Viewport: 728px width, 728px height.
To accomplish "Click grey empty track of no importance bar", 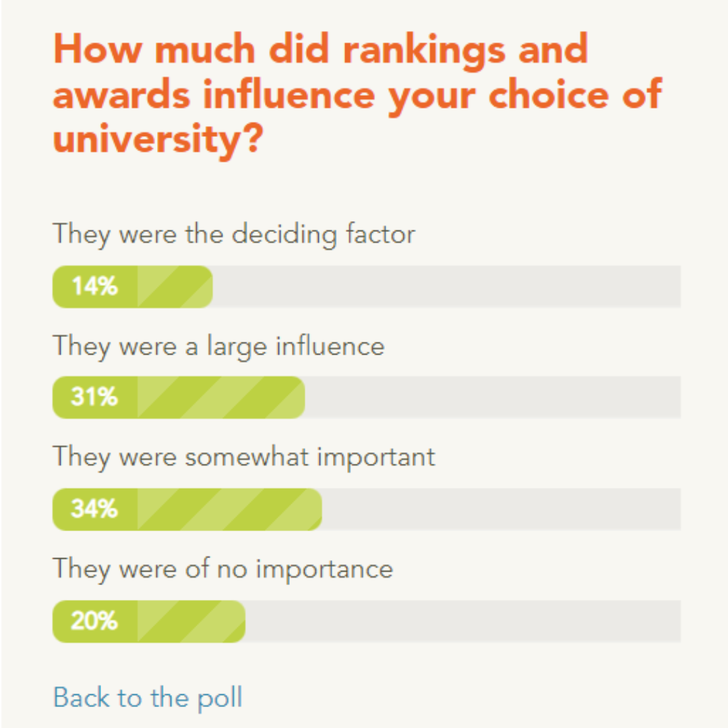I will (x=462, y=621).
